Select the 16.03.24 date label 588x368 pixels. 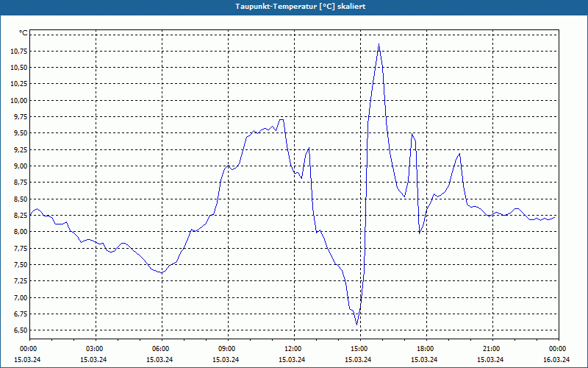tap(556, 359)
